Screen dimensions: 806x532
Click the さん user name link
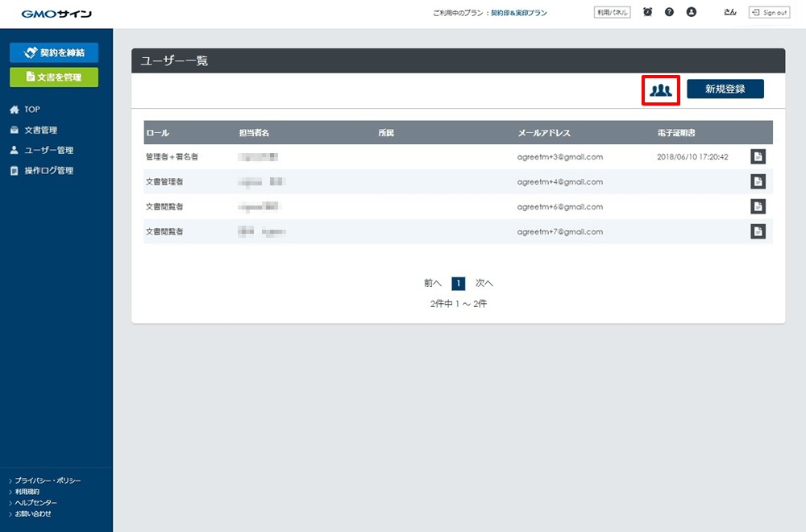(x=730, y=12)
